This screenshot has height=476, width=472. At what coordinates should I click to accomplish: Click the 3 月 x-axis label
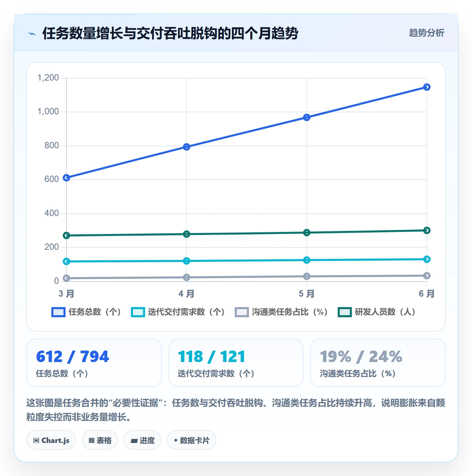pos(66,294)
